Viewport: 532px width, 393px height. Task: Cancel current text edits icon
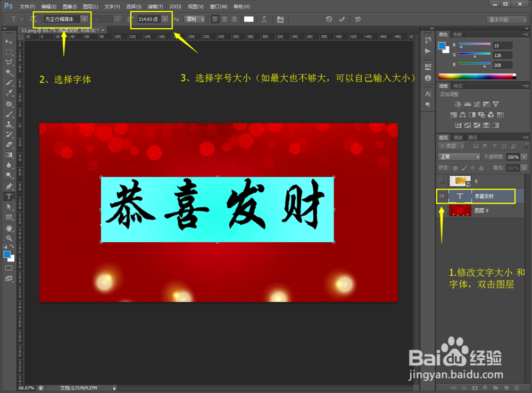click(x=329, y=19)
